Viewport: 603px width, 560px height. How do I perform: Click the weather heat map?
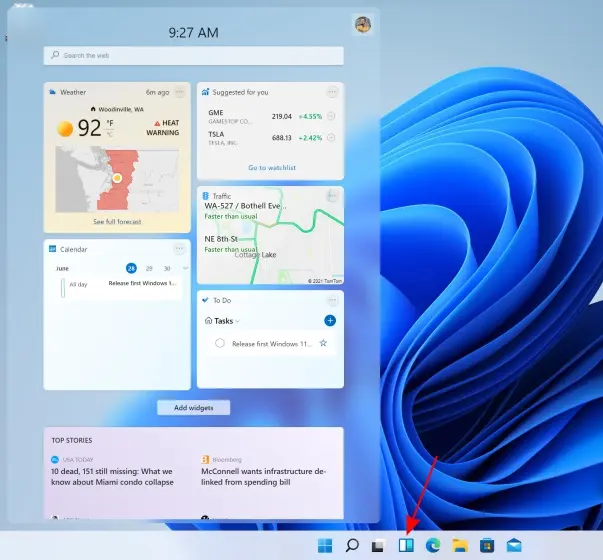pos(117,179)
